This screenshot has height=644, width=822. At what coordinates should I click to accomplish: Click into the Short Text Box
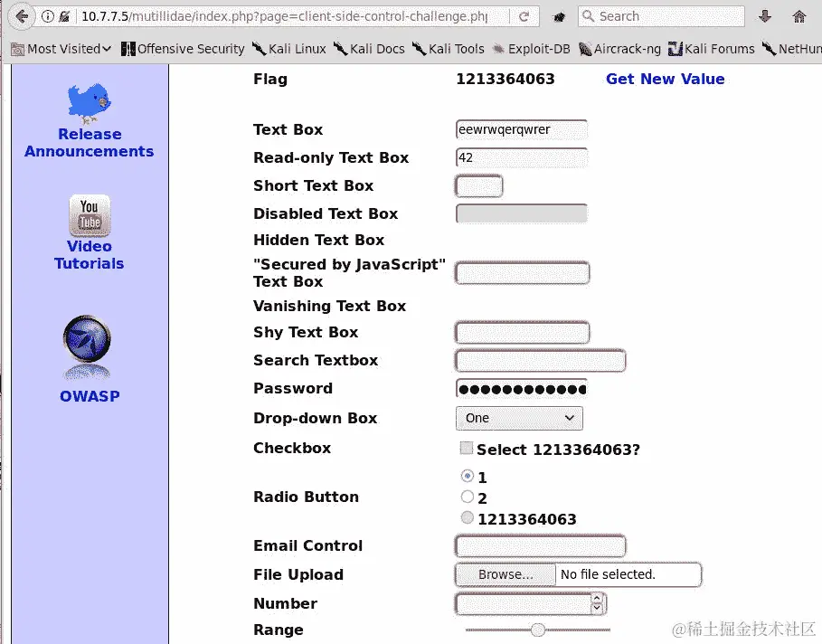[479, 186]
